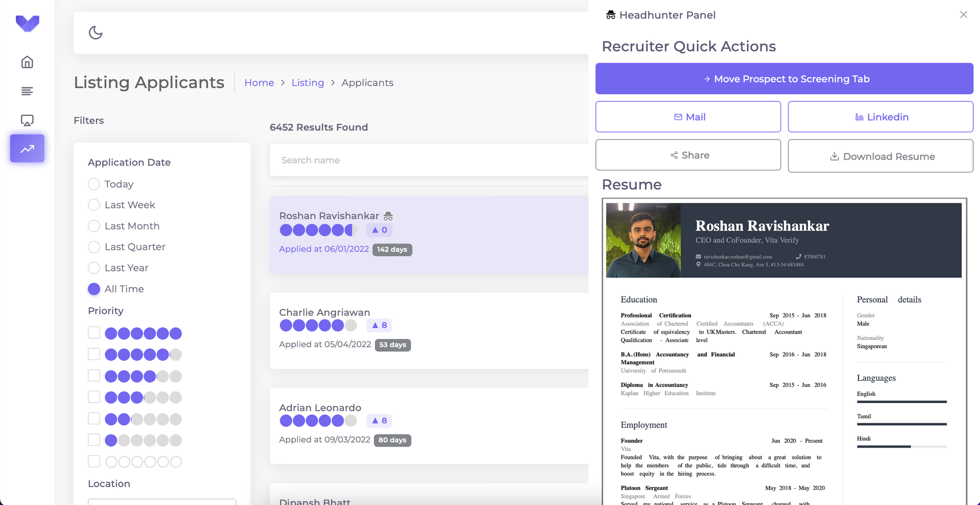Click Charlie Angriawan priority rating dots
The image size is (980, 505).
pos(318,325)
